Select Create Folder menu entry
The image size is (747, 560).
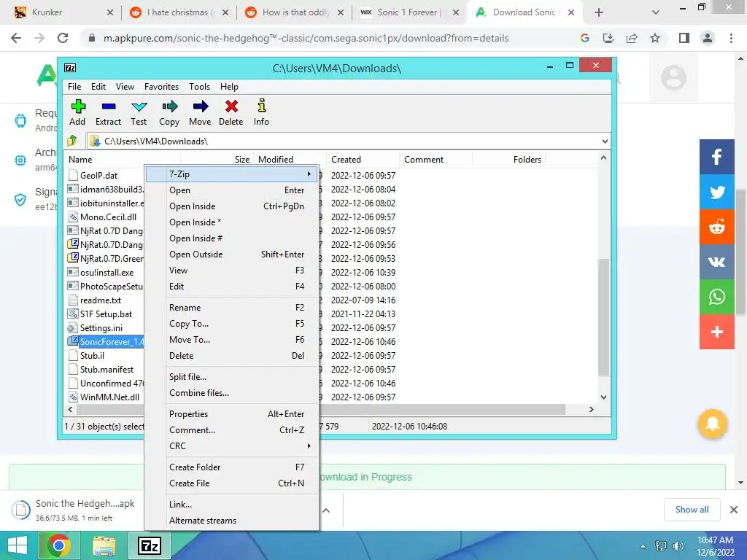coord(232,467)
